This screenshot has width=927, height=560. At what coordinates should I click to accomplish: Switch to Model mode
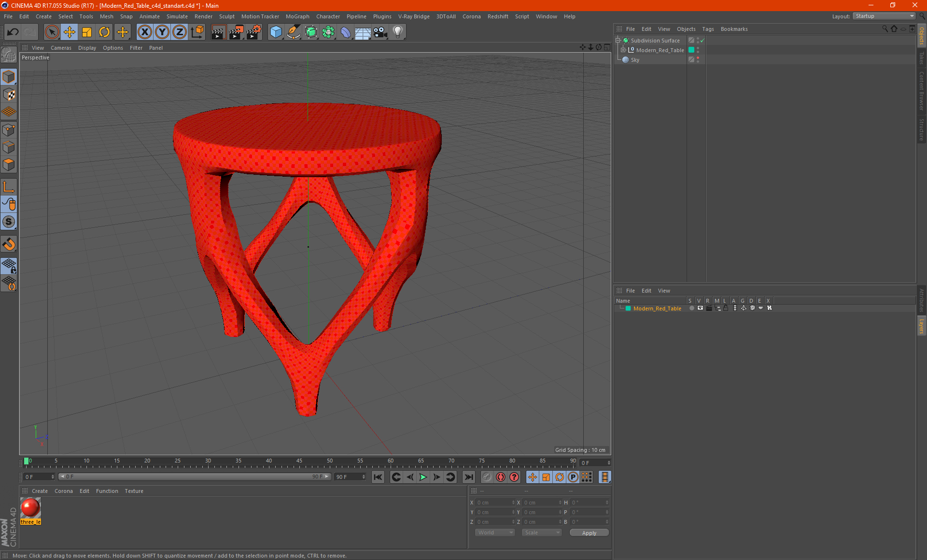[x=9, y=77]
